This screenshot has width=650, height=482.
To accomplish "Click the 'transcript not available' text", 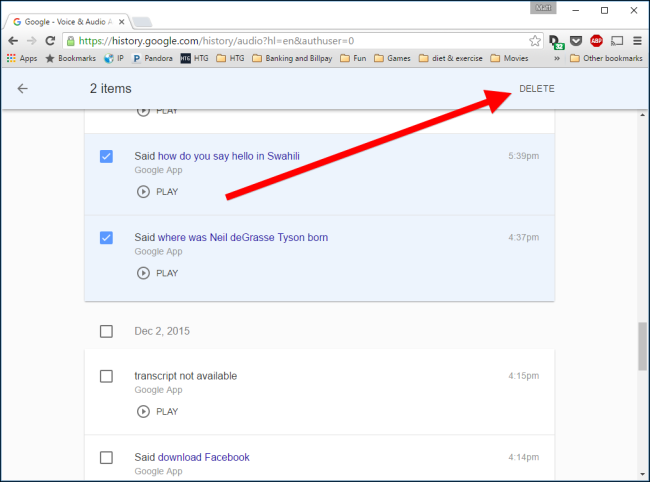I will point(186,376).
